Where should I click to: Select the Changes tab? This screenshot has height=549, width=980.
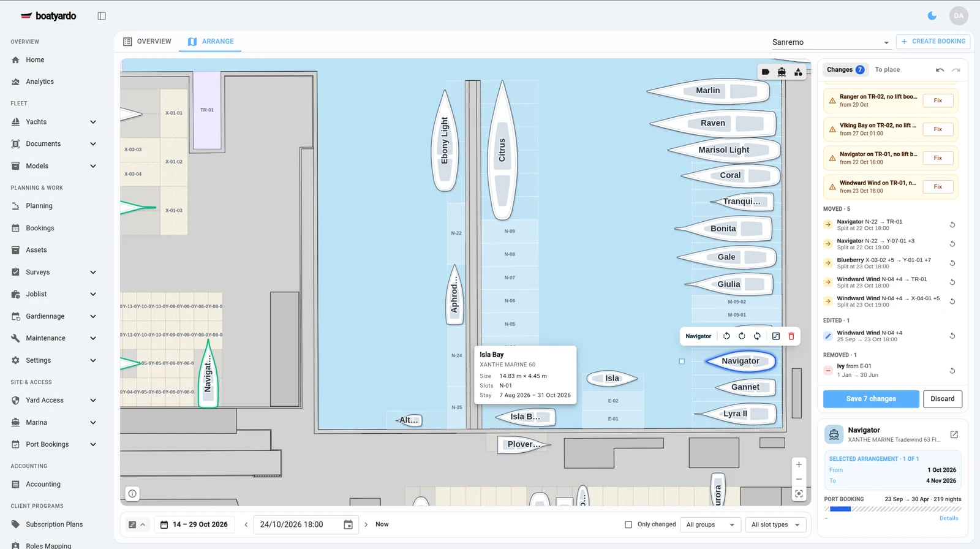(845, 70)
